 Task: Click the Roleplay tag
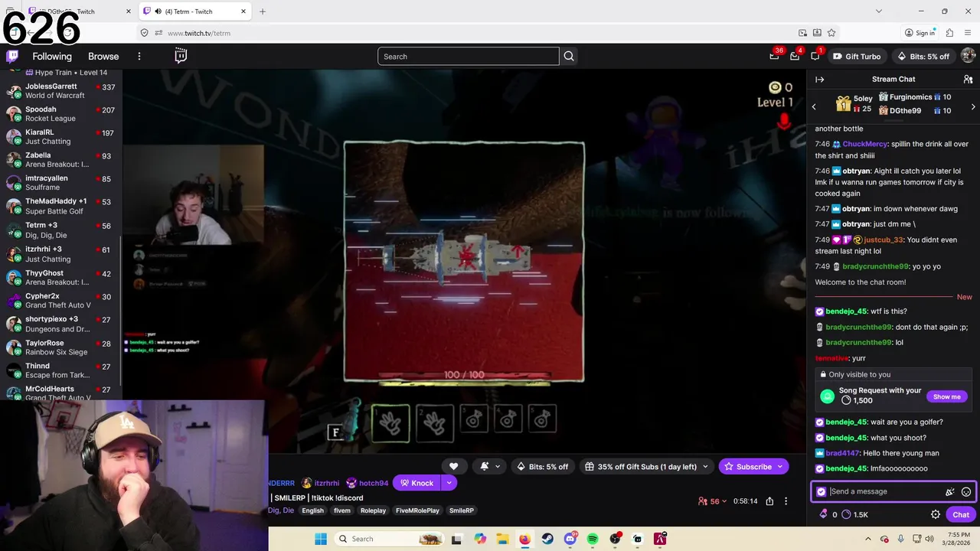click(373, 510)
